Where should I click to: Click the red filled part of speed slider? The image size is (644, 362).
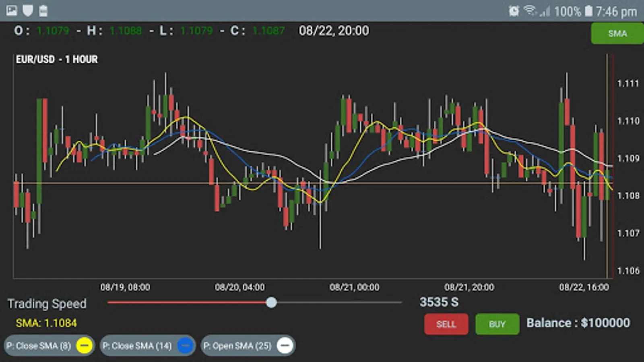[187, 302]
